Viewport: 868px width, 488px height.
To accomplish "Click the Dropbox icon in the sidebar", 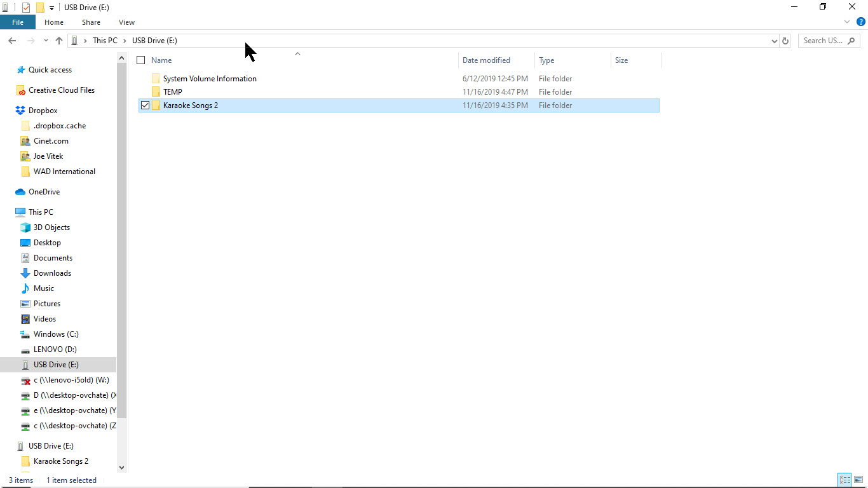I will point(20,111).
